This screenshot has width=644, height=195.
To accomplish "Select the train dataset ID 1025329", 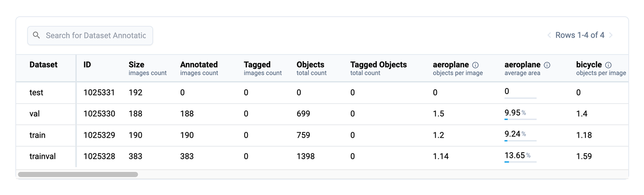I will [x=99, y=135].
